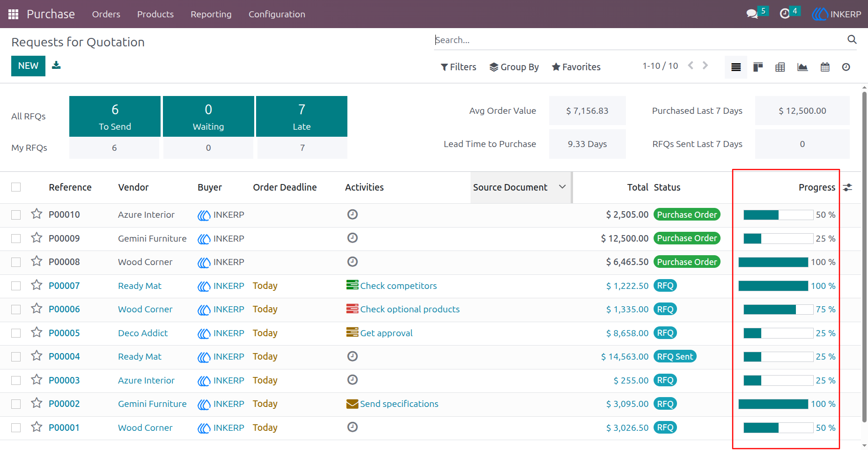Viewport: 868px width, 450px height.
Task: Select checkbox for row P00010
Action: tap(16, 215)
